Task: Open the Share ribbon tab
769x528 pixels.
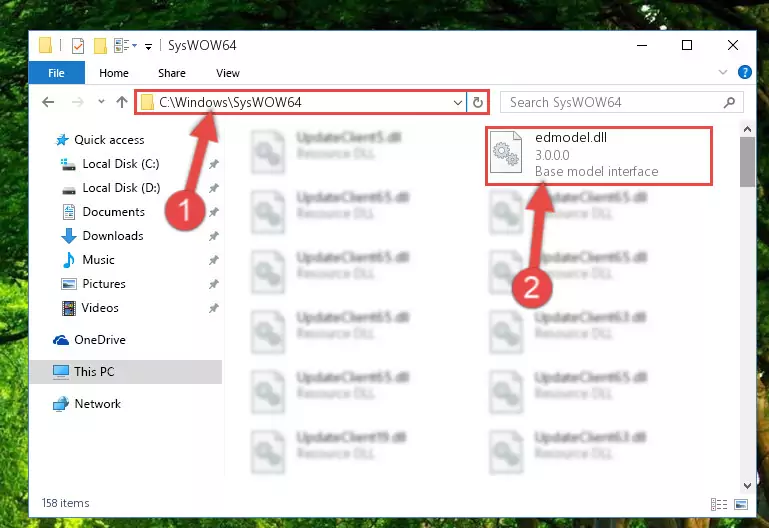Action: coord(172,73)
